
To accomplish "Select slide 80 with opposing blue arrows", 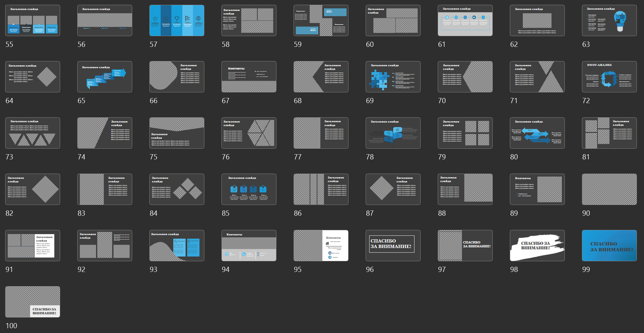I will [537, 133].
